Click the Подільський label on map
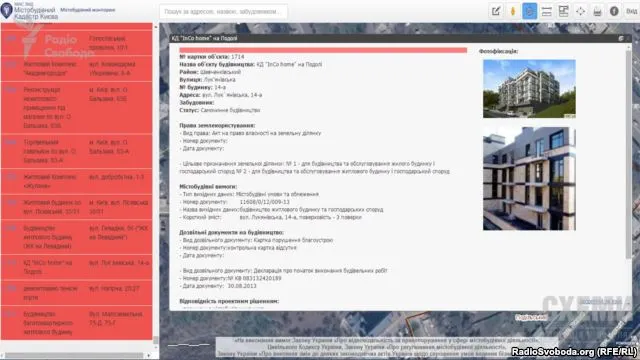640x360 pixels. click(x=531, y=317)
